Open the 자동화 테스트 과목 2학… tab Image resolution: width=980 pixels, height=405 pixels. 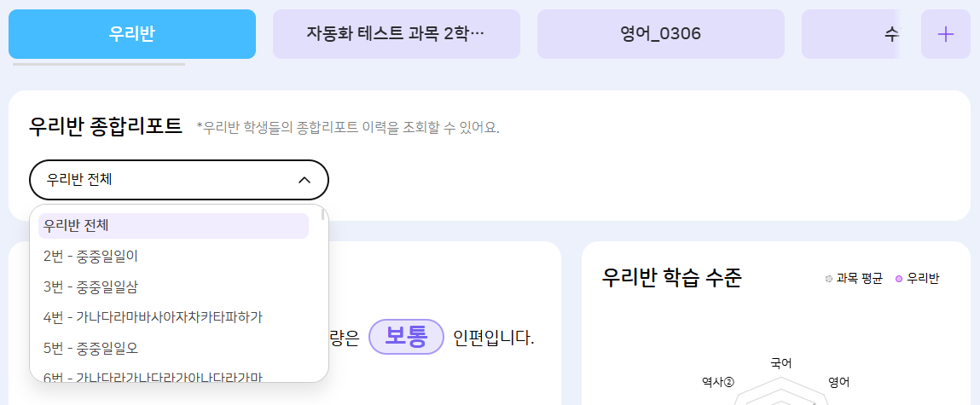coord(396,34)
